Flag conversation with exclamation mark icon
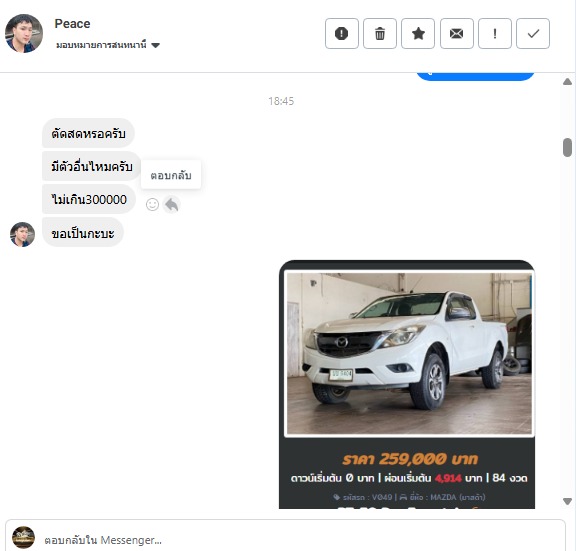 tap(494, 33)
